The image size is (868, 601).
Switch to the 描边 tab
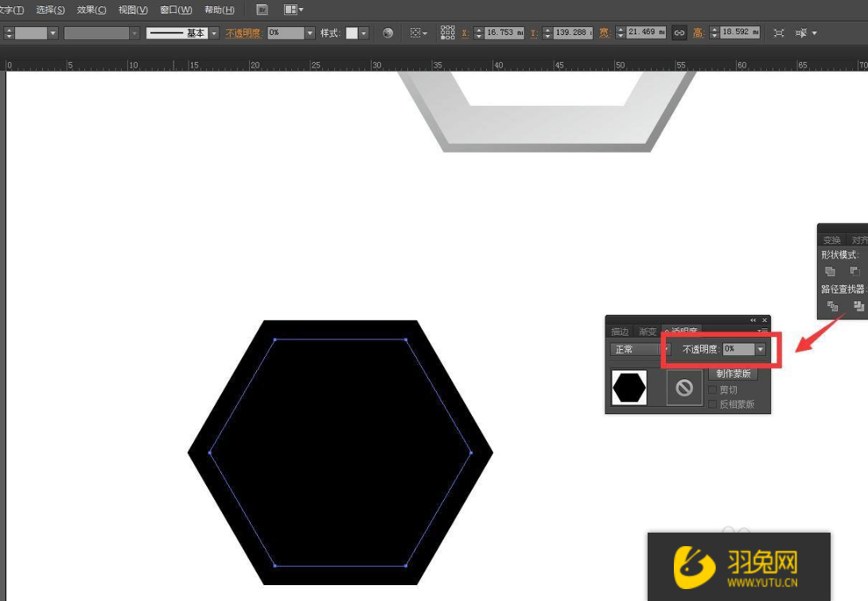tap(620, 332)
